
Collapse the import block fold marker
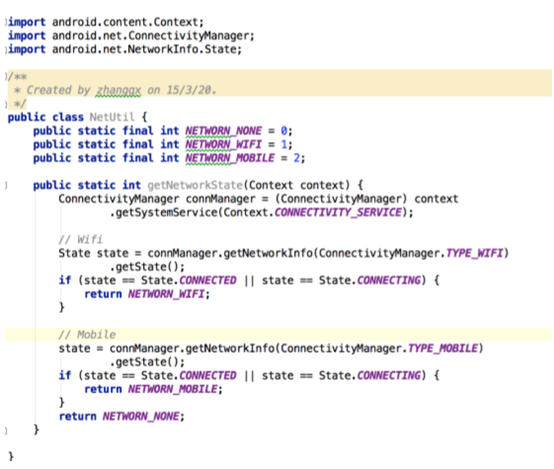(x=6, y=22)
